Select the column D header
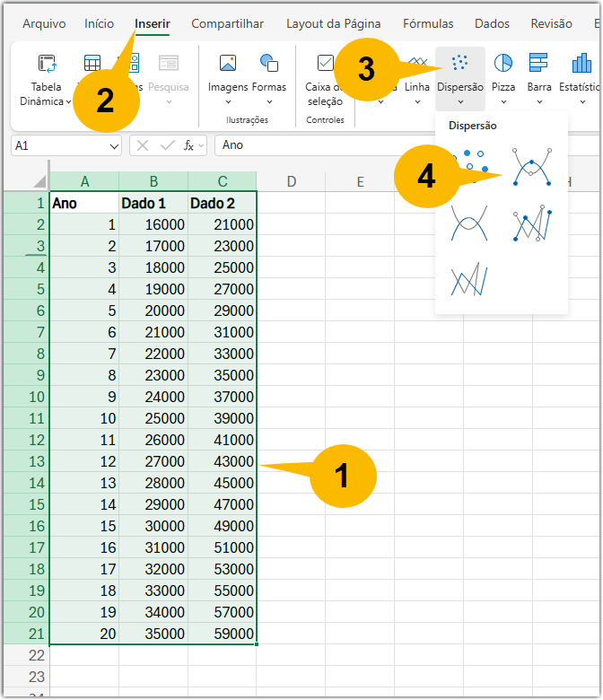This screenshot has height=700, width=603. (x=291, y=182)
